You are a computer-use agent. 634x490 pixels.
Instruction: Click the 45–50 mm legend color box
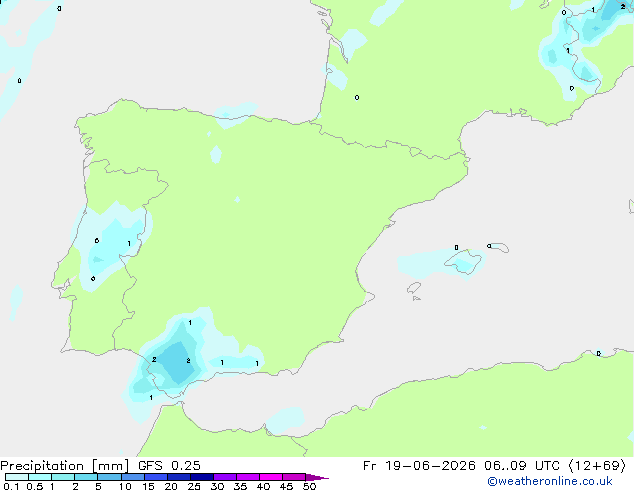(294, 477)
